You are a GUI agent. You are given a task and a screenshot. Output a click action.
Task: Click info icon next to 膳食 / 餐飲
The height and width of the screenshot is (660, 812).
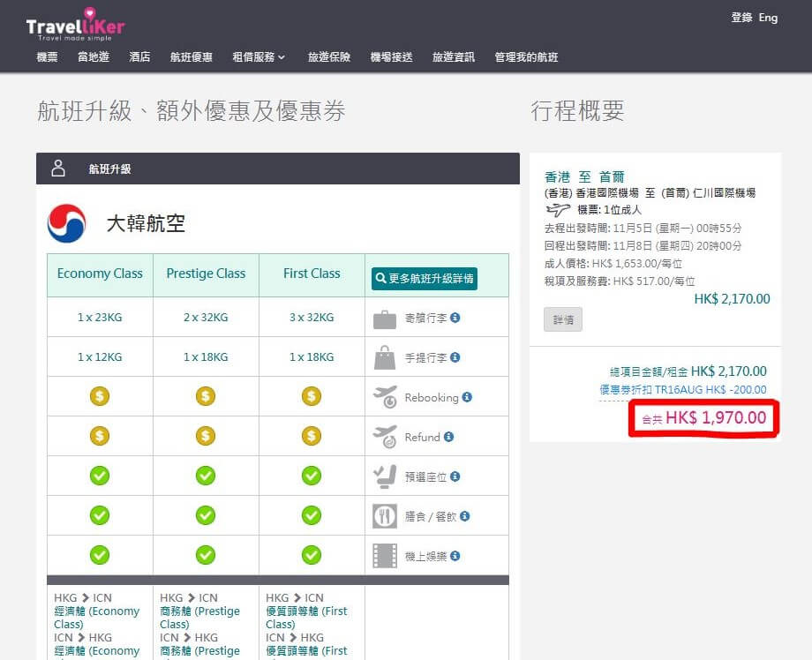coord(464,516)
